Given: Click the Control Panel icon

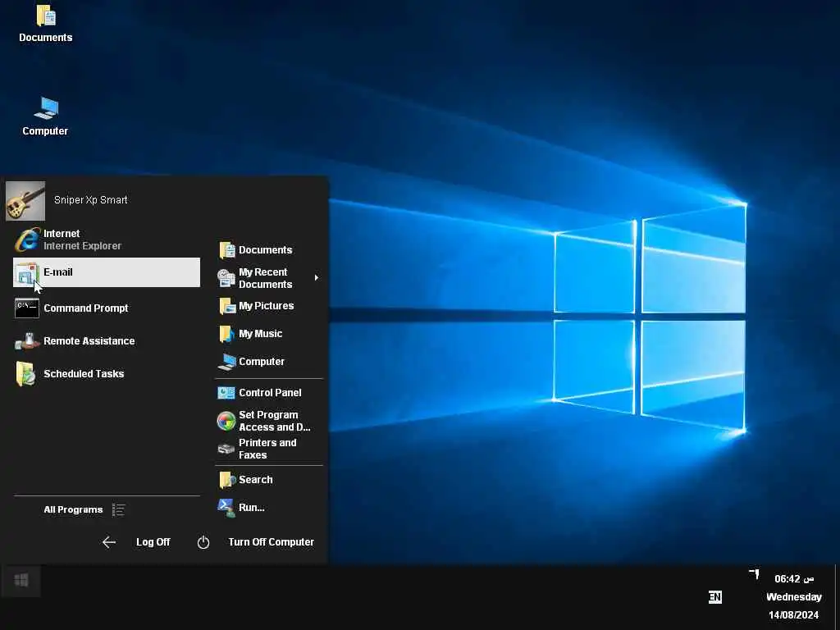Looking at the screenshot, I should pyautogui.click(x=226, y=393).
